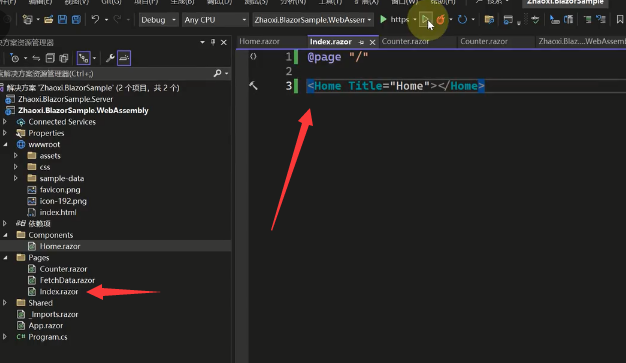Collapse all in Solution Explorer toolbar
Viewport: 626px width, 363px height.
(50, 58)
